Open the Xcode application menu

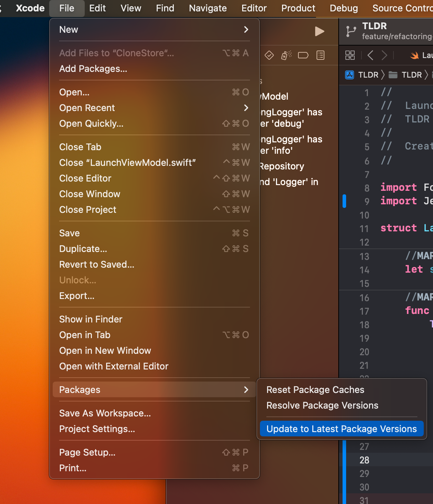pos(30,8)
